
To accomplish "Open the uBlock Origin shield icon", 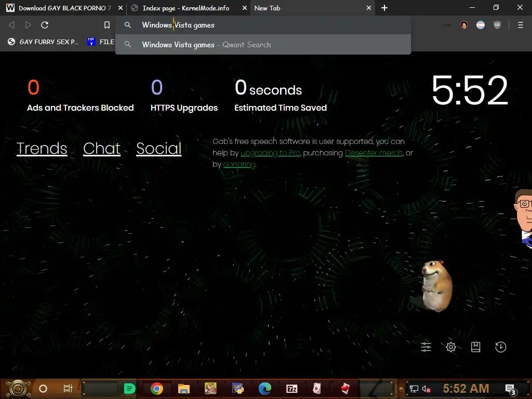I will 497,25.
